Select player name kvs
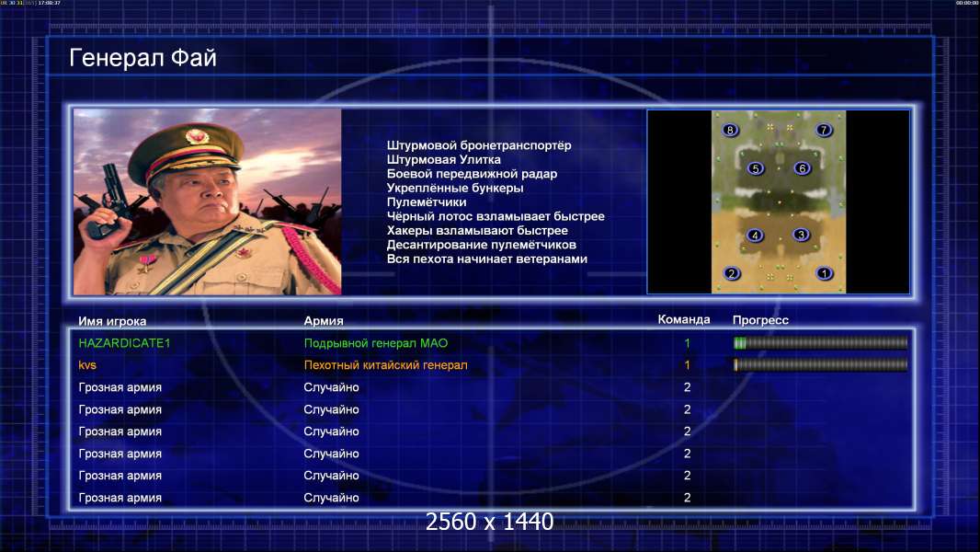 pyautogui.click(x=87, y=365)
